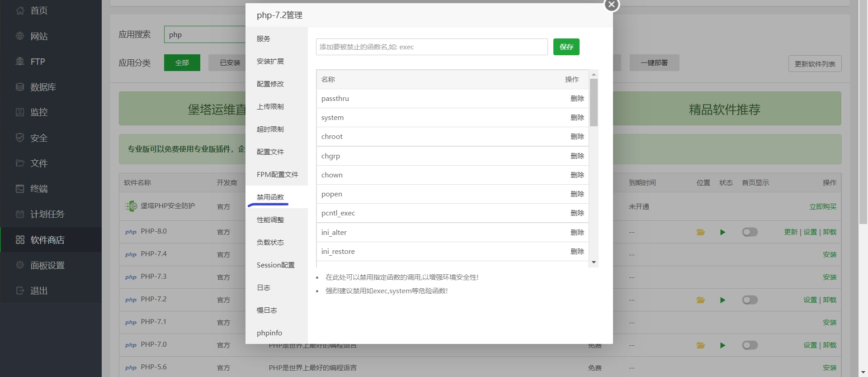The height and width of the screenshot is (377, 868).
Task: Click 更新 link for PHP-8.0
Action: click(x=791, y=232)
